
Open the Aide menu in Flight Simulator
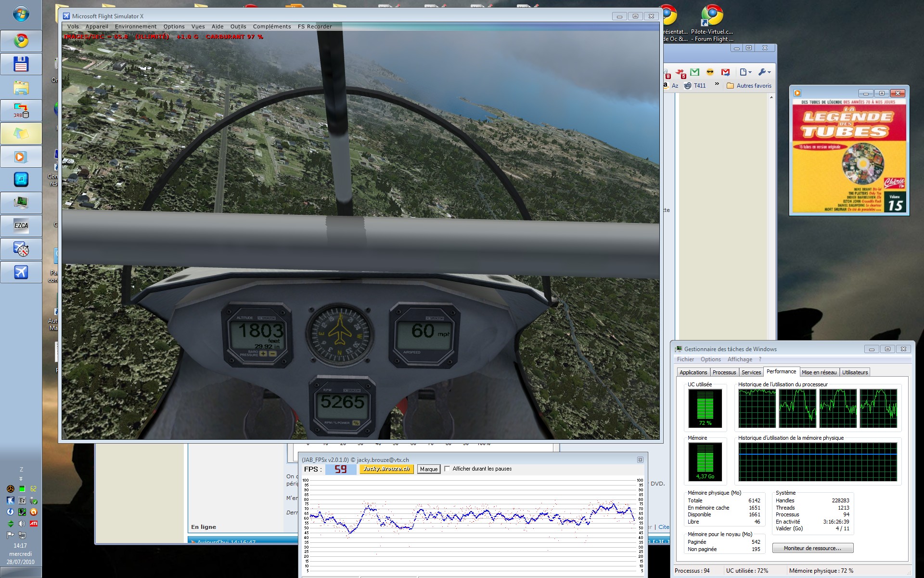pyautogui.click(x=218, y=26)
